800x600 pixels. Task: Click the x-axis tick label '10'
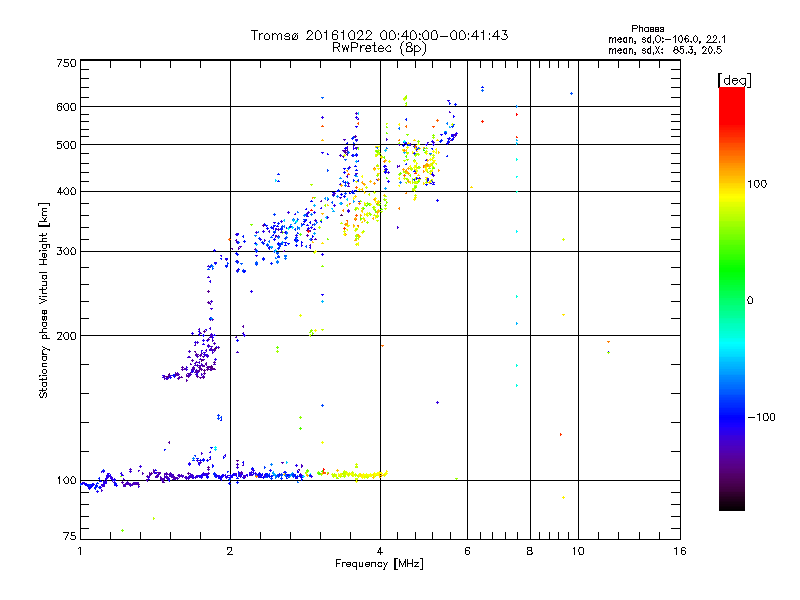click(x=578, y=551)
